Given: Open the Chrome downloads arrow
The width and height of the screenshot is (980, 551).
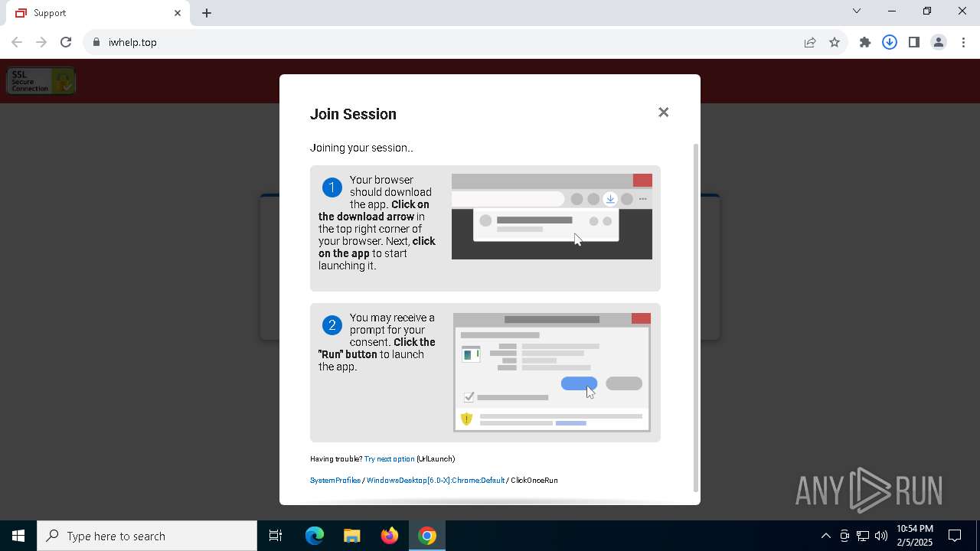Looking at the screenshot, I should (x=890, y=42).
